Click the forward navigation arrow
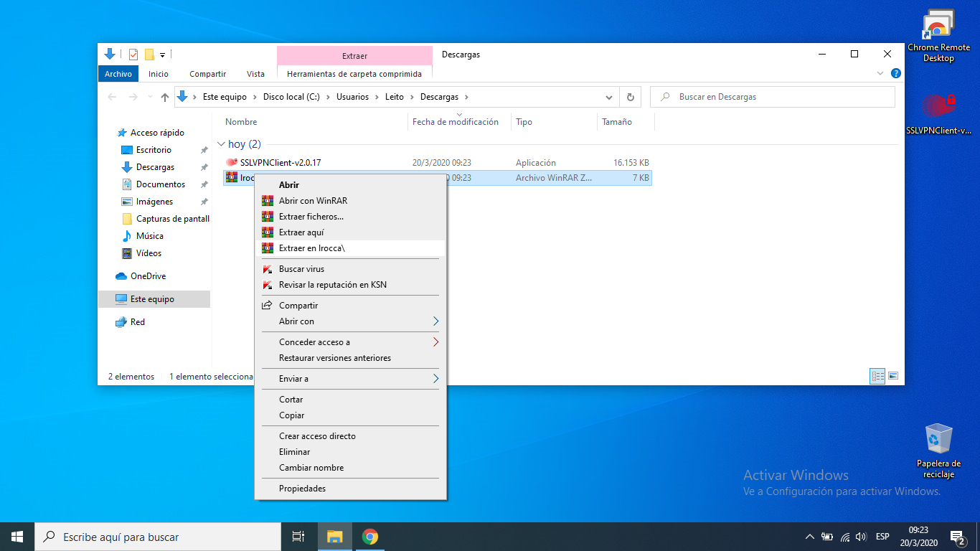Screen dimensions: 980x551 tap(133, 97)
